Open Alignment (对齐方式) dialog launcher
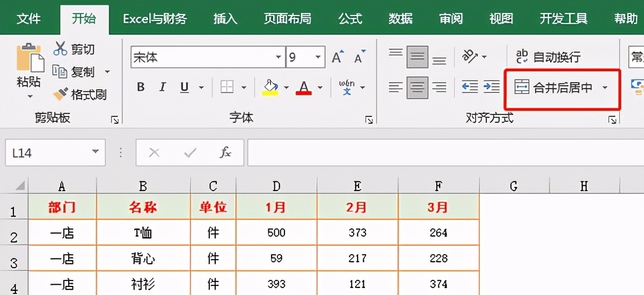 pos(612,120)
